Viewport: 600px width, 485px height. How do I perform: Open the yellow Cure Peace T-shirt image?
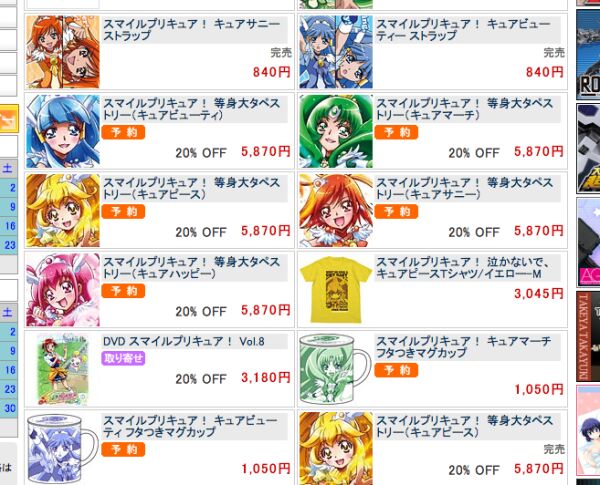pos(336,290)
